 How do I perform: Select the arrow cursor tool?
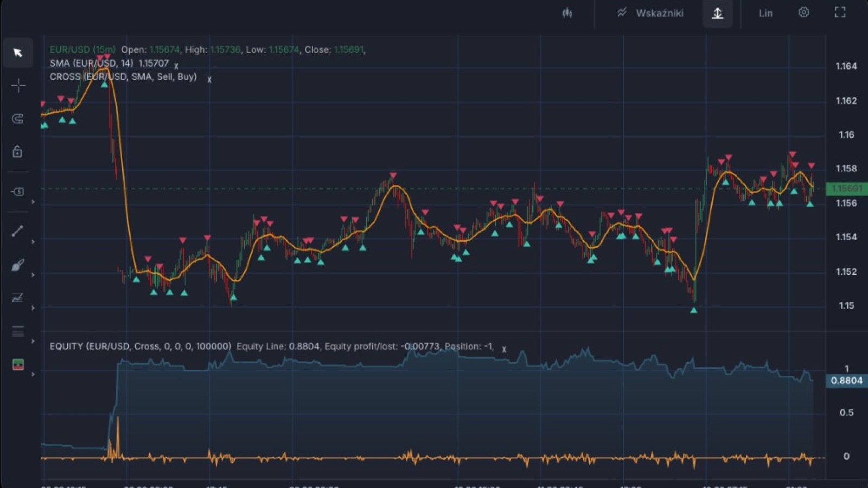(18, 53)
